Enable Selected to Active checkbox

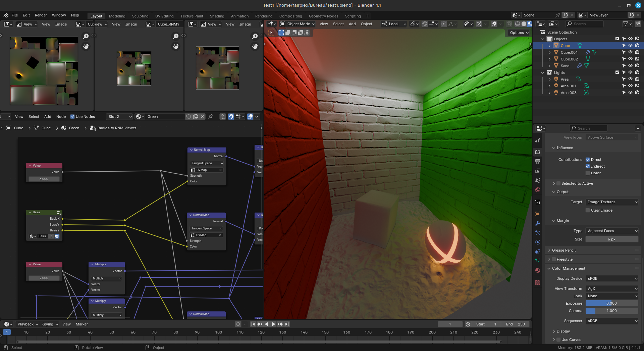[x=558, y=183]
